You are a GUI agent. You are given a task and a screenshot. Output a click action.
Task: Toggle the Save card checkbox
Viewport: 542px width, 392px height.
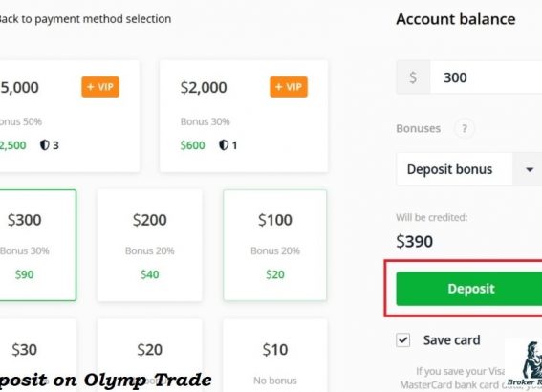coord(403,339)
